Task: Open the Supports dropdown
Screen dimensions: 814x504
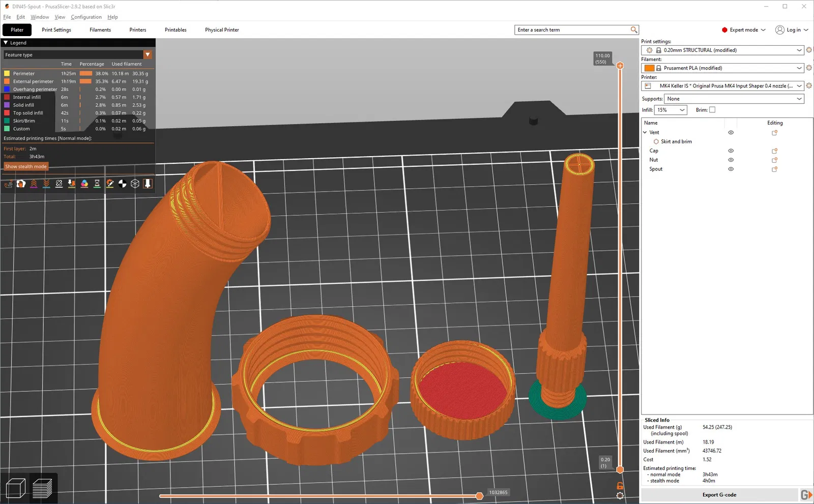Action: (x=734, y=99)
